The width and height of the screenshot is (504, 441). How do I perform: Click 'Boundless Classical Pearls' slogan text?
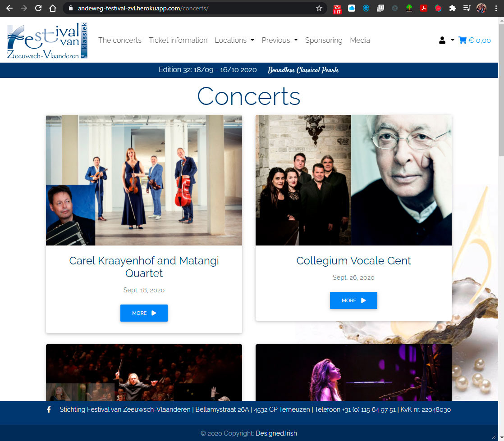click(x=303, y=70)
